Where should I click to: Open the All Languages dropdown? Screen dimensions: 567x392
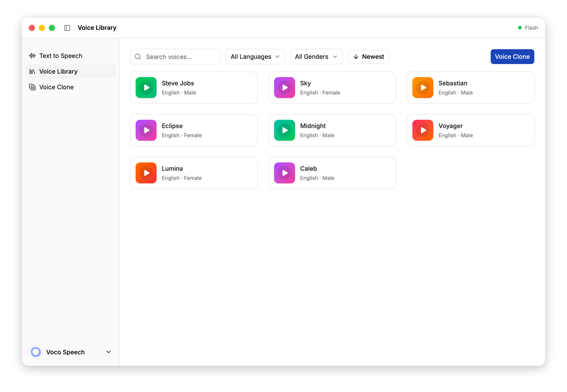click(255, 57)
